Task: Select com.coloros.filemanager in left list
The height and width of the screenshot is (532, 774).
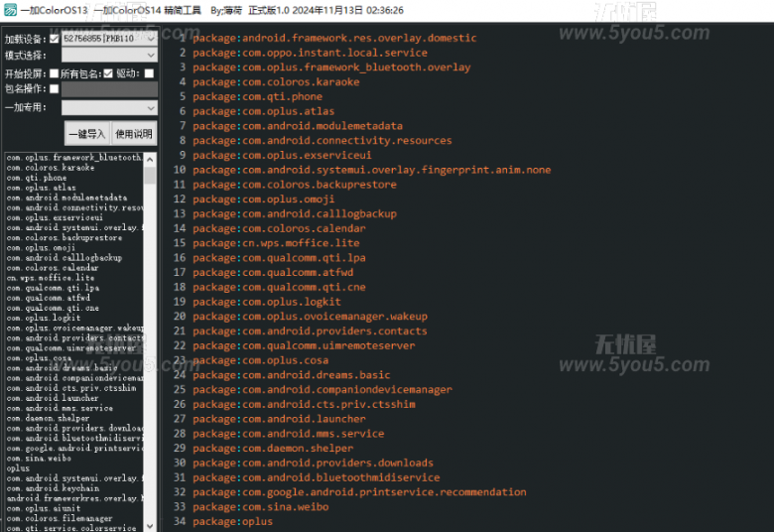Action: pos(60,519)
